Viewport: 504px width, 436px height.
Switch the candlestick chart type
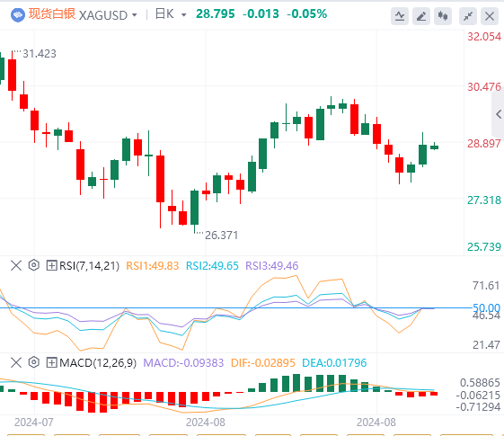pos(443,16)
